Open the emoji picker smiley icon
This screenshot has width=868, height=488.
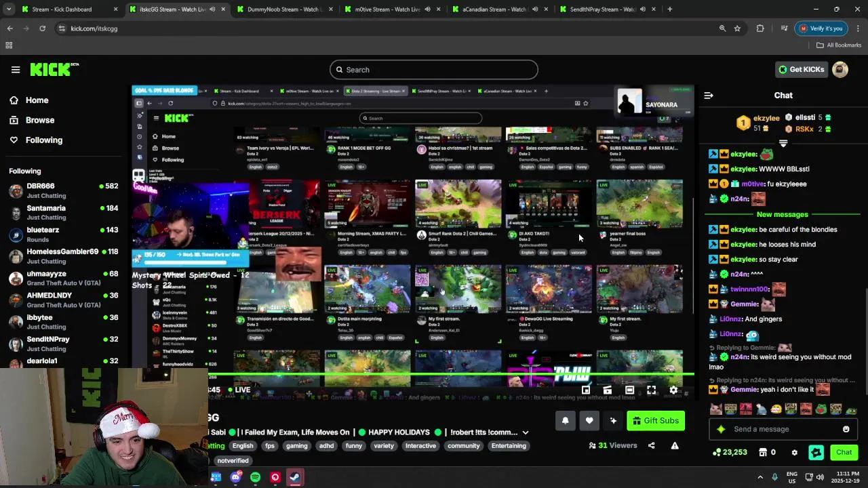846,429
